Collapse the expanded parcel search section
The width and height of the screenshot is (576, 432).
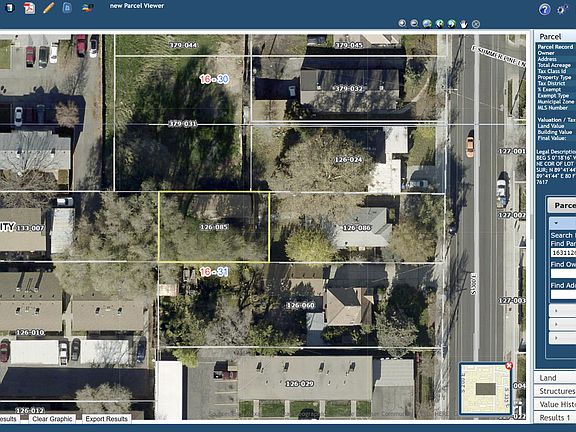[x=562, y=223]
